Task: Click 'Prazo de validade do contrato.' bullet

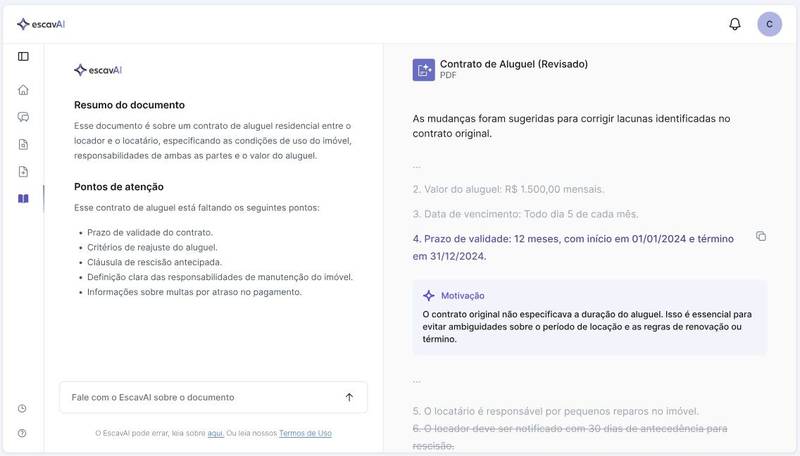Action: click(x=150, y=233)
